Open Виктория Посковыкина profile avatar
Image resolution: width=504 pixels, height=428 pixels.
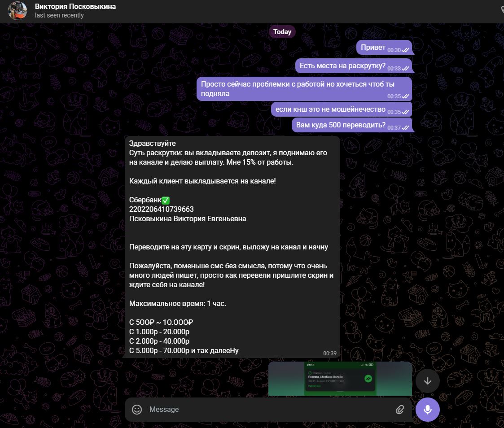(x=18, y=11)
